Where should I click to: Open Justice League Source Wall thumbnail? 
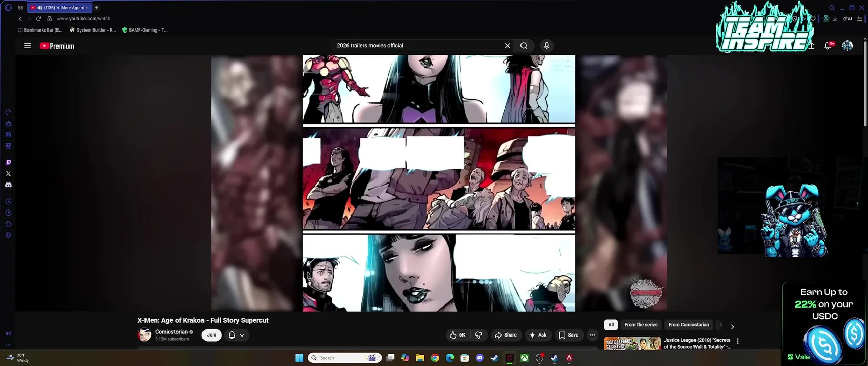click(x=632, y=343)
